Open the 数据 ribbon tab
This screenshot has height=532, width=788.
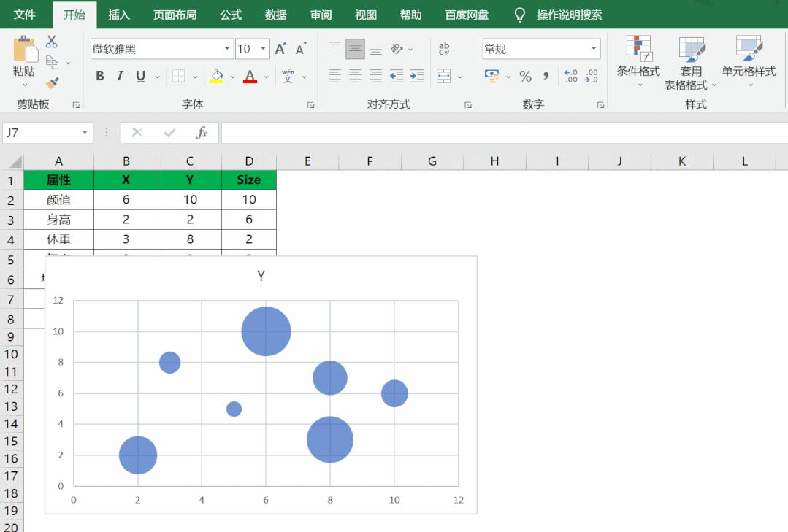277,14
